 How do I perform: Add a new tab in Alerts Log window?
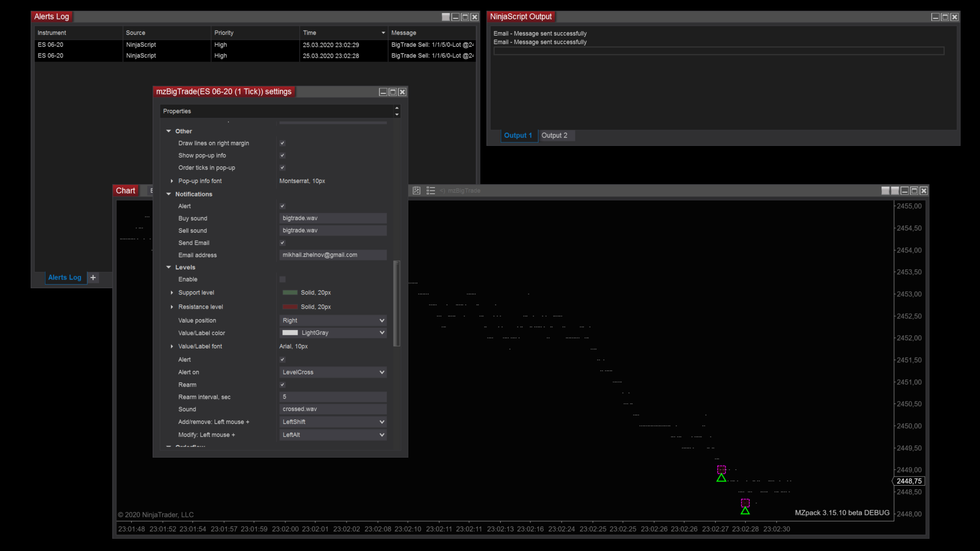(x=93, y=278)
